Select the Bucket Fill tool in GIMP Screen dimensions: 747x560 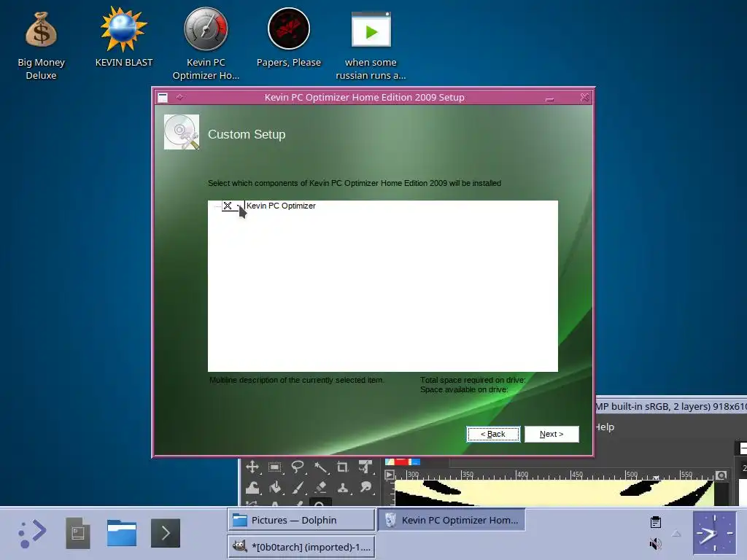click(x=275, y=488)
